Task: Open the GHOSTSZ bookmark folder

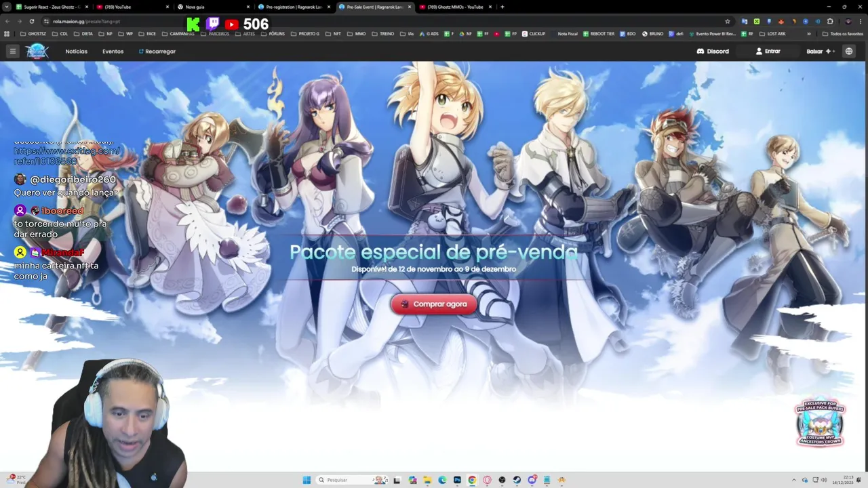Action: pos(33,33)
